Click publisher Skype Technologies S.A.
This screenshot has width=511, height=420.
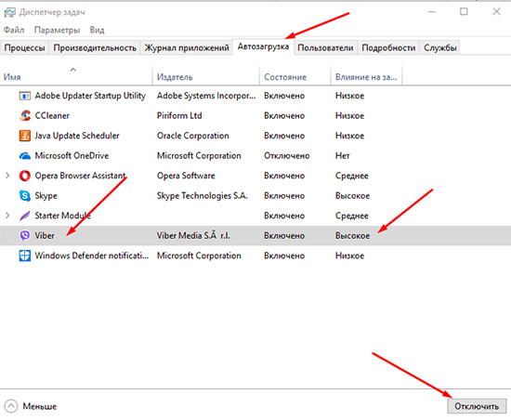click(x=202, y=196)
